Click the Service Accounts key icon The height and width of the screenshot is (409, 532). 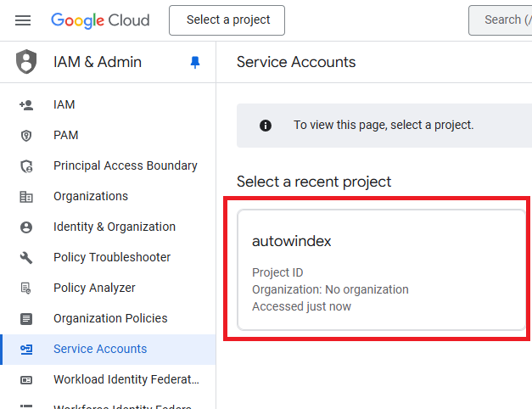26,350
